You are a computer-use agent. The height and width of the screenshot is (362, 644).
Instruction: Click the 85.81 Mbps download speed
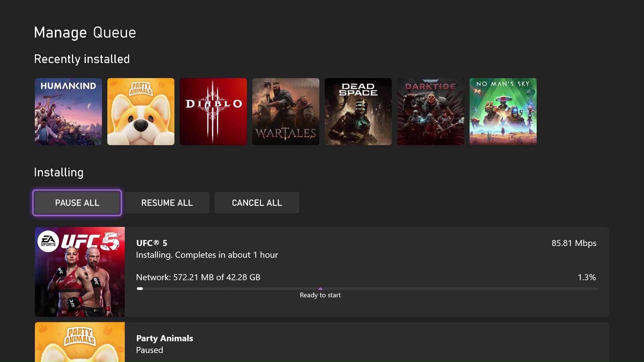[574, 243]
